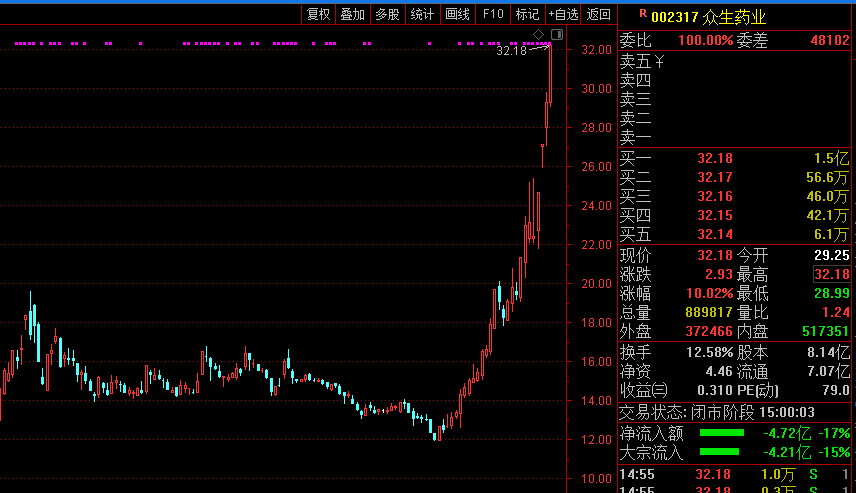Click the green 净流入额 flow bar
The height and width of the screenshot is (493, 856).
tap(722, 433)
